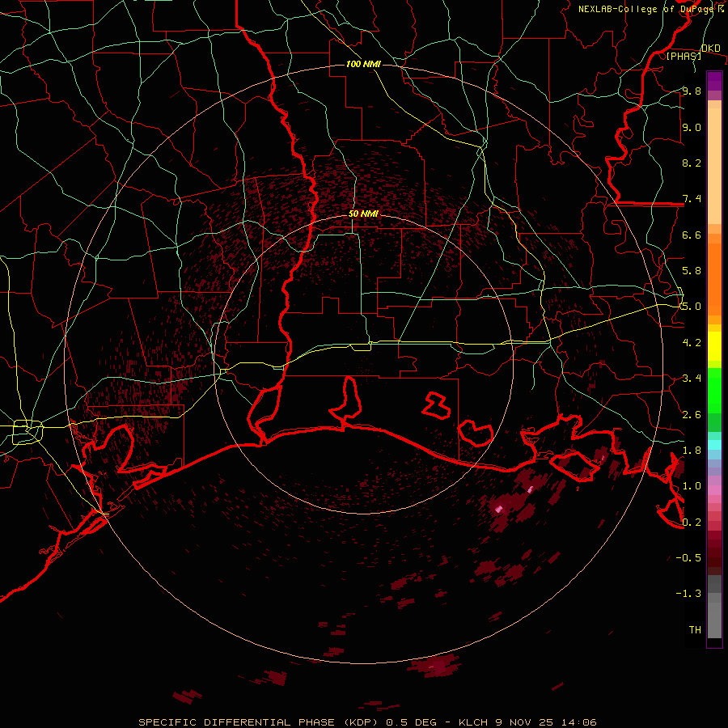
Task: Click the KLCH station identifier in caption
Action: pyautogui.click(x=473, y=722)
